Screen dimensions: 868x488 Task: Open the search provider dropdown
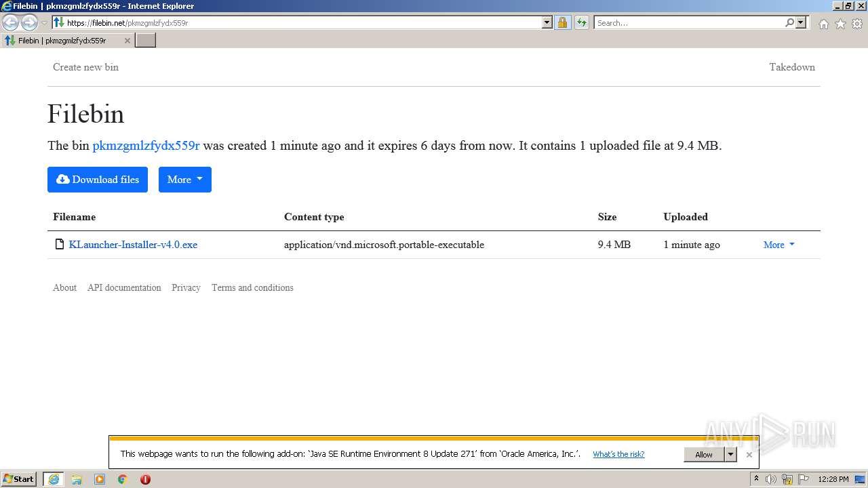coord(801,22)
